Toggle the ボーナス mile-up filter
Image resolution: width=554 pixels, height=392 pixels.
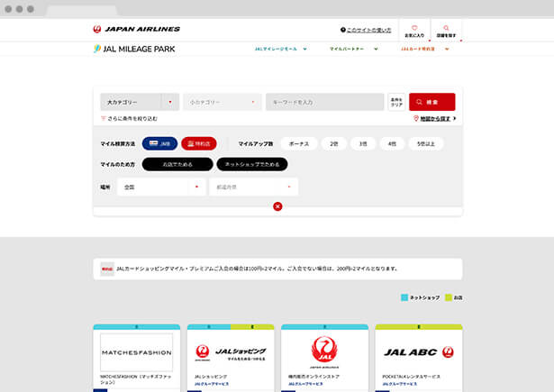[x=299, y=143]
